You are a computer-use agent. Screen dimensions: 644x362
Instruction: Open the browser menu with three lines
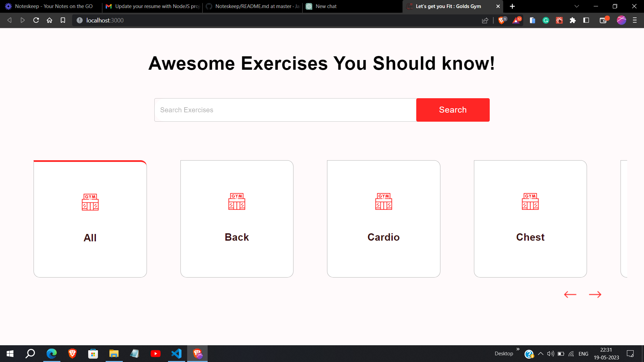634,20
